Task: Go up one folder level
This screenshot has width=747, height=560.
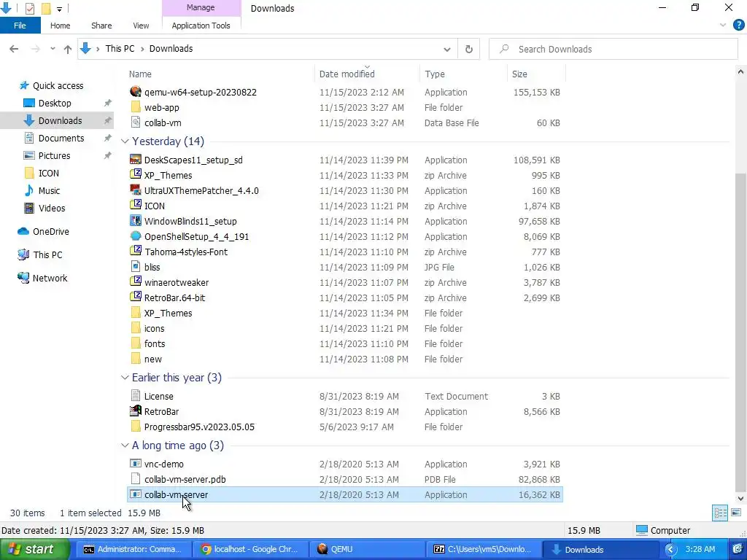Action: [x=68, y=49]
